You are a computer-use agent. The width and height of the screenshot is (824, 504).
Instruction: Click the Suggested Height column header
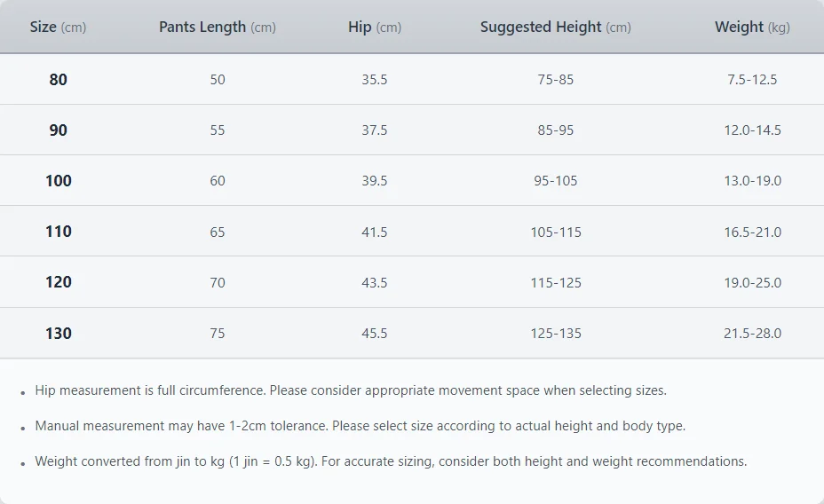click(556, 27)
